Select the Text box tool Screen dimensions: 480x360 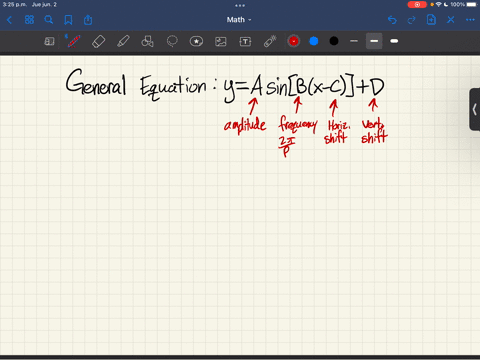point(245,41)
